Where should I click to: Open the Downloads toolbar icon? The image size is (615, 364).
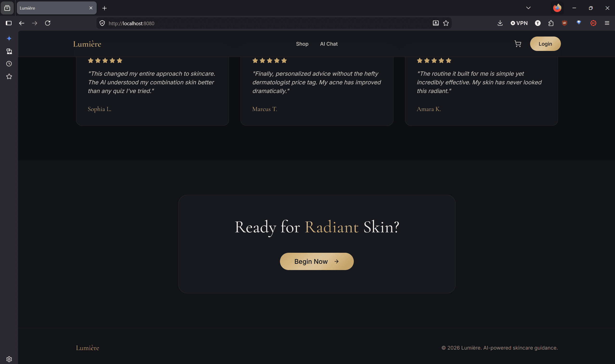coord(500,23)
